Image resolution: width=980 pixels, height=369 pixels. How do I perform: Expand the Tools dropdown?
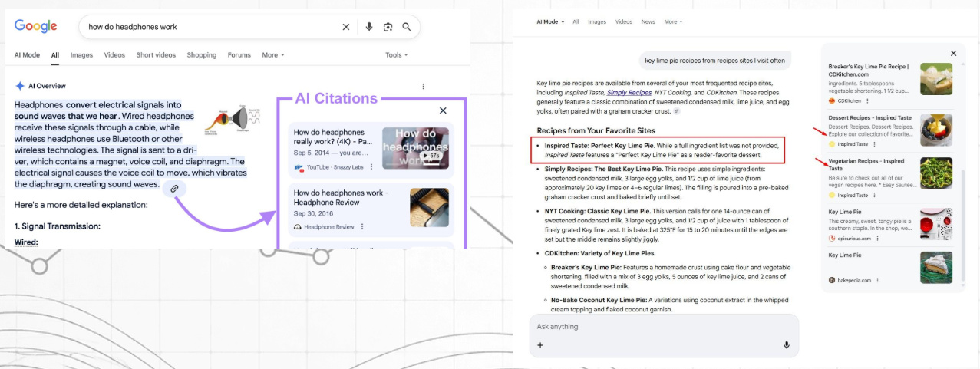click(x=397, y=55)
